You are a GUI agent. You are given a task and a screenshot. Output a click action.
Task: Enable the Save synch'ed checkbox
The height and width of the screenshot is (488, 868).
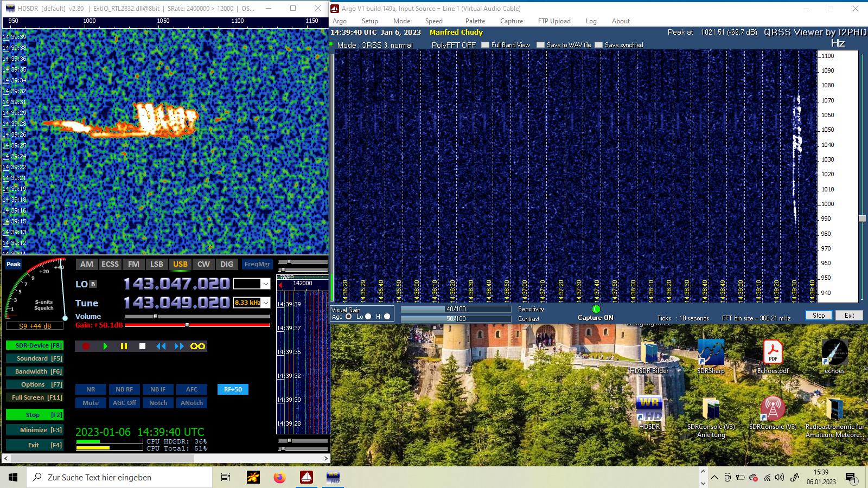(x=598, y=45)
